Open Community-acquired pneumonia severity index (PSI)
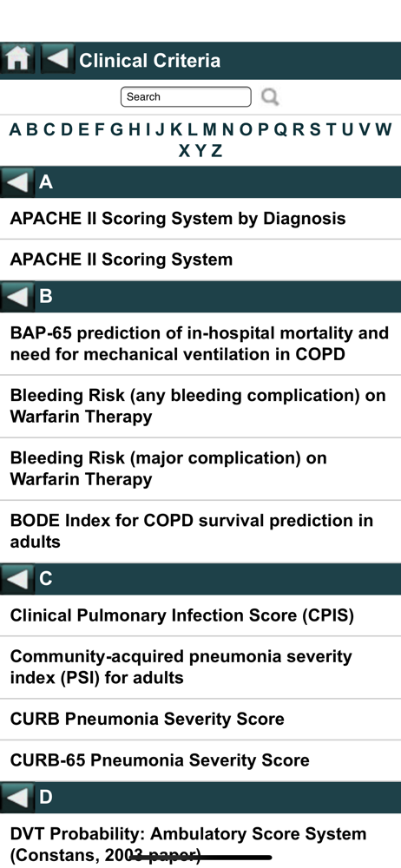 [200, 667]
